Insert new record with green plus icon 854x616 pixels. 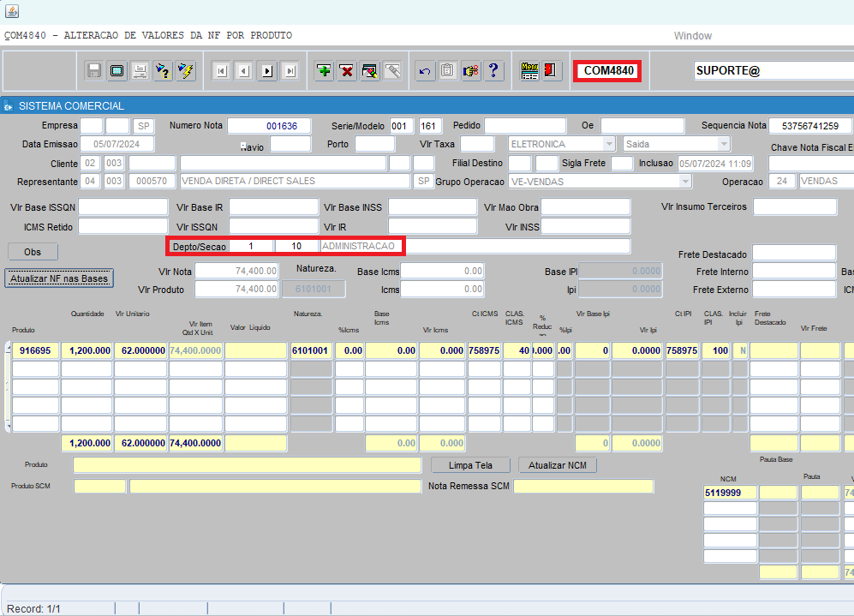pos(324,71)
